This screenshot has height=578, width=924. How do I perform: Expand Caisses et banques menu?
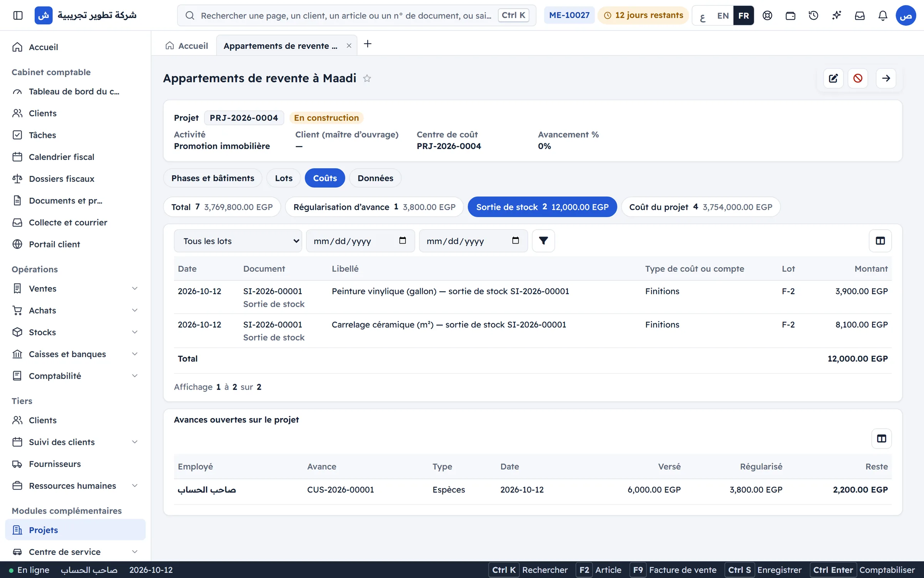tap(75, 354)
